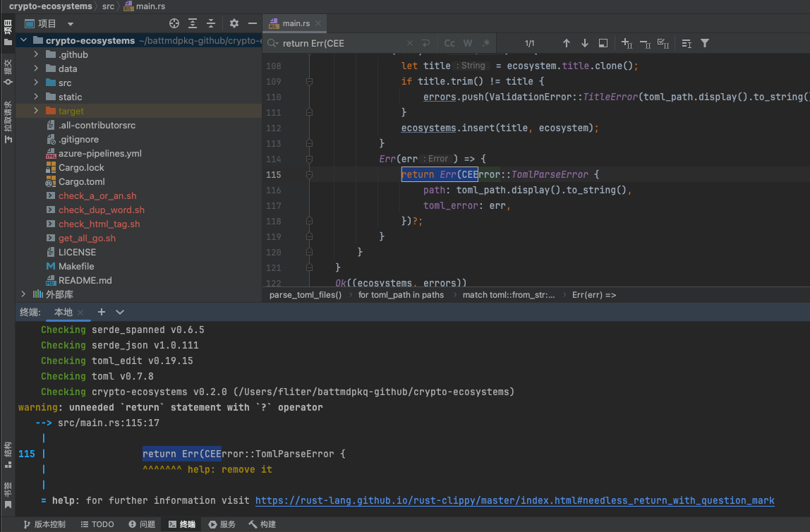Open the TODO tool window tab
Screen dimensions: 810x532
coord(97,524)
